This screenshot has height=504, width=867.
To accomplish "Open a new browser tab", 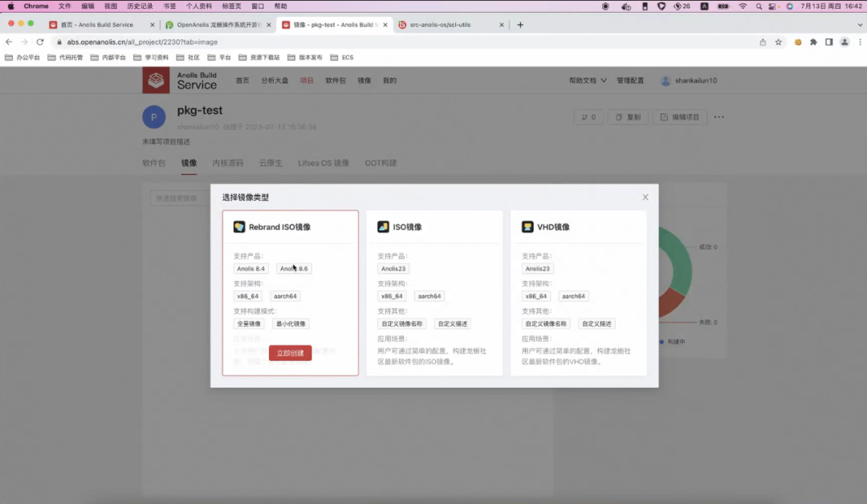I will (520, 25).
